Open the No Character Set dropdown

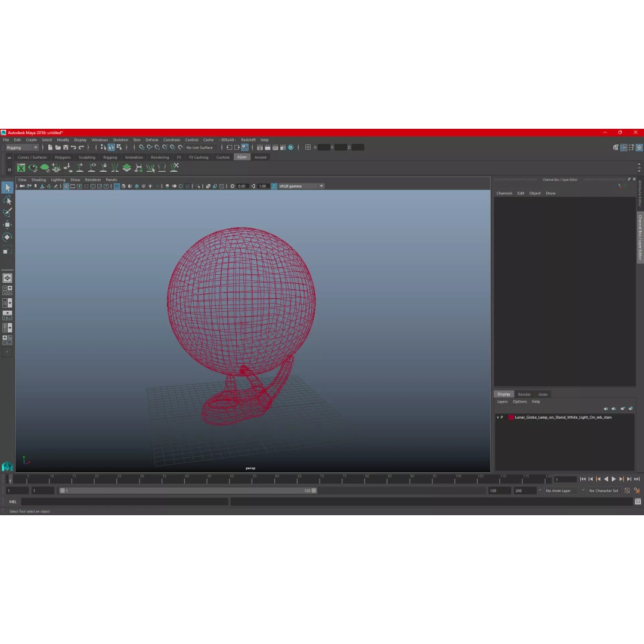[x=603, y=490]
